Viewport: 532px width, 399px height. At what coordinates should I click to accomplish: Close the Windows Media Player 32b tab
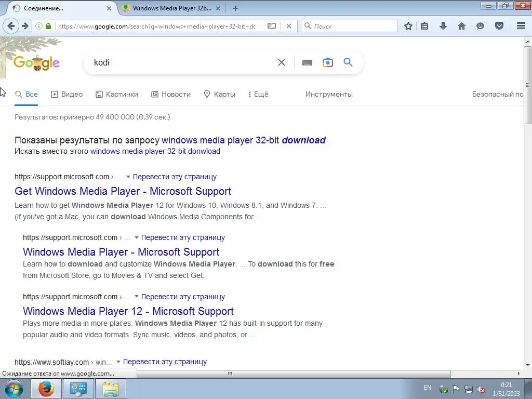coord(218,8)
